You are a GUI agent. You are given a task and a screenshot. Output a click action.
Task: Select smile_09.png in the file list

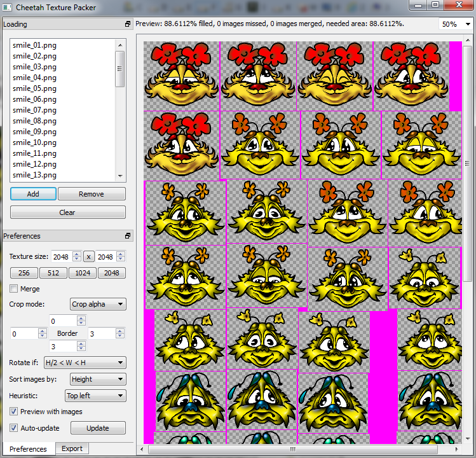[34, 132]
